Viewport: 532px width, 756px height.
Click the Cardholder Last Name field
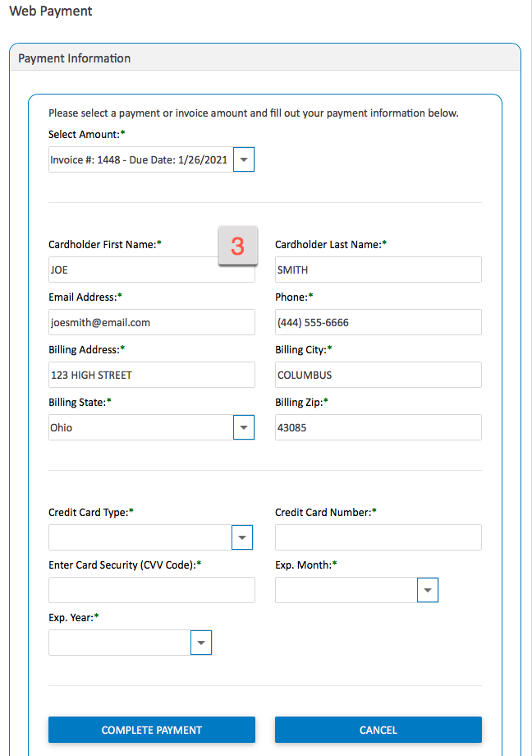tap(378, 270)
